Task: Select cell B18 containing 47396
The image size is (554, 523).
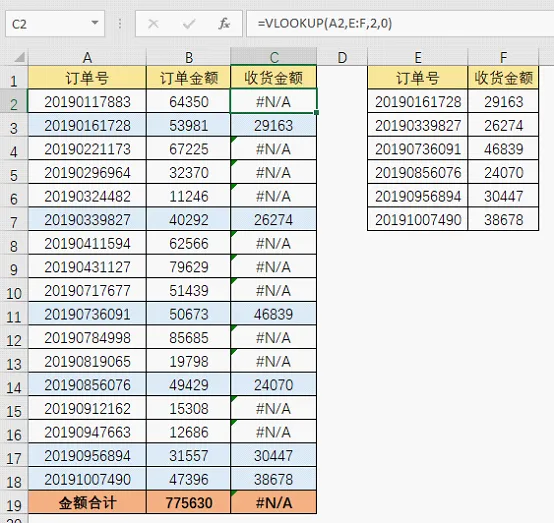Action: click(x=189, y=479)
